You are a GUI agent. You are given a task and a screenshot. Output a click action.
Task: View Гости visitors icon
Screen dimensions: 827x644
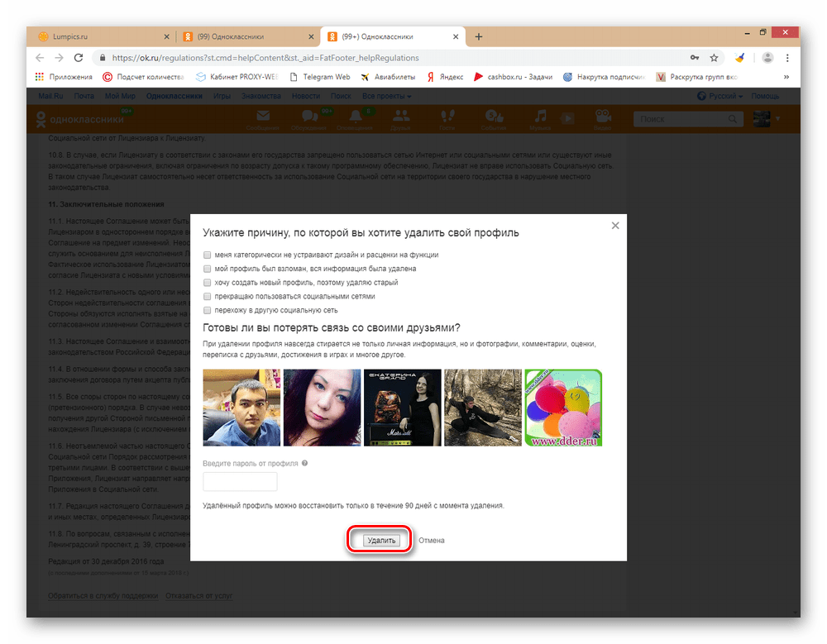447,117
